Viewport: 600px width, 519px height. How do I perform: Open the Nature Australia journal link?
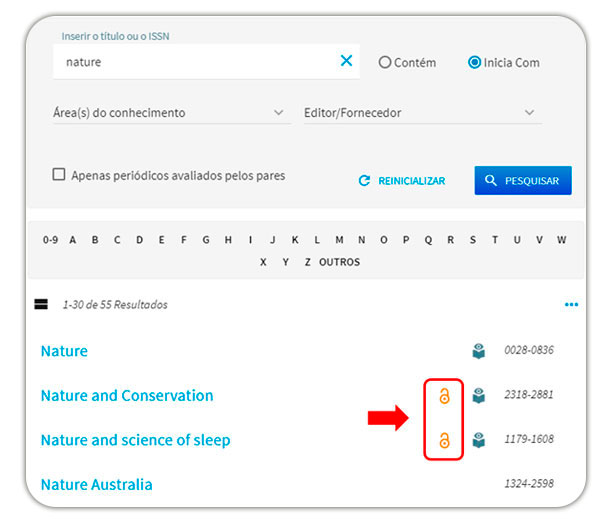(96, 485)
